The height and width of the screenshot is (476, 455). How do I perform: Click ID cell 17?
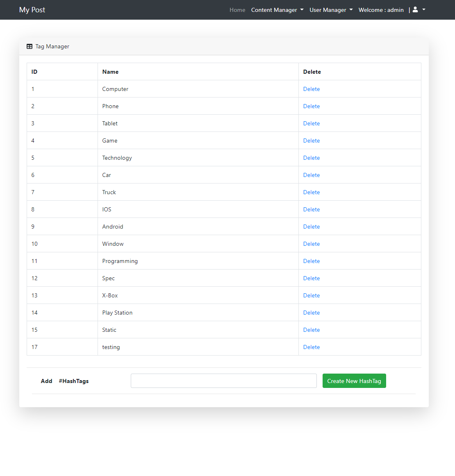point(62,347)
